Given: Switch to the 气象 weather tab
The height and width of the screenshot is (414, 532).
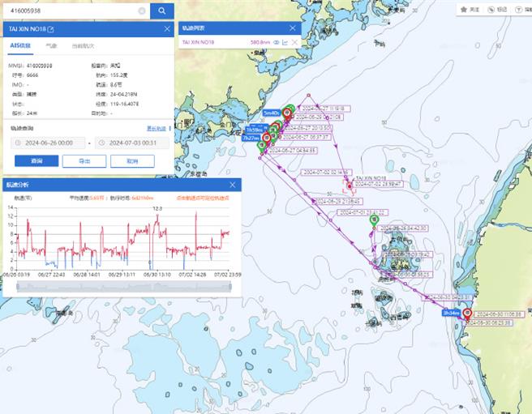Looking at the screenshot, I should 51,46.
